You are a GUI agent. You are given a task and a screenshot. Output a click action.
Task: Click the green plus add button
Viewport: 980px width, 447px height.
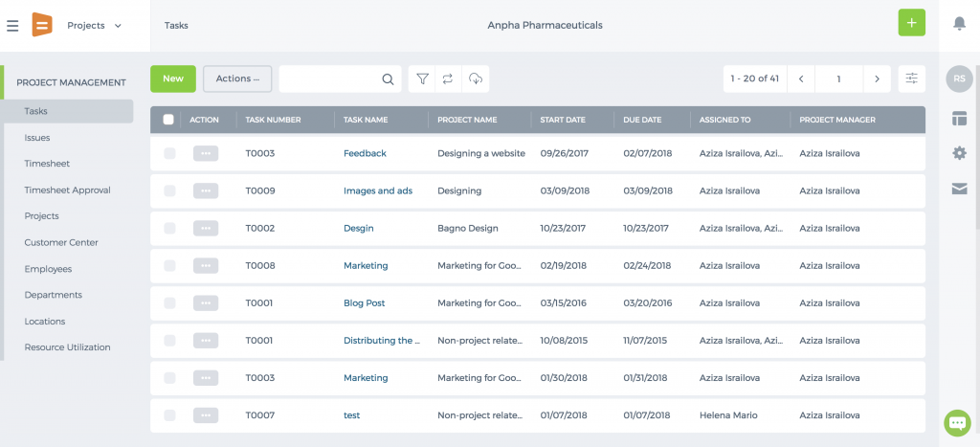912,23
